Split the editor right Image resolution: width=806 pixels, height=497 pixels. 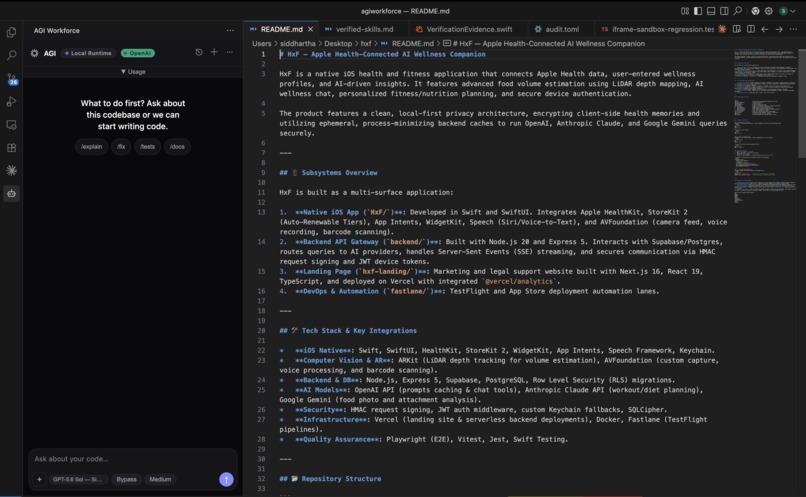751,29
